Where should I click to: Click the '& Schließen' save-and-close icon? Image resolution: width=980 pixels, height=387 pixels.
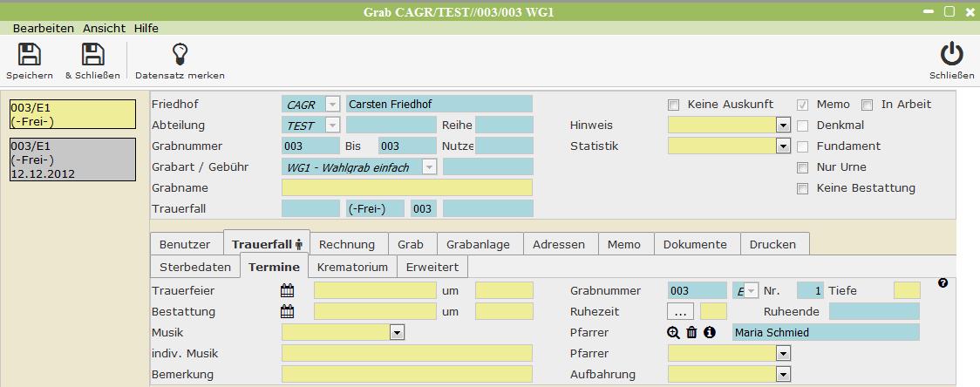pyautogui.click(x=92, y=55)
